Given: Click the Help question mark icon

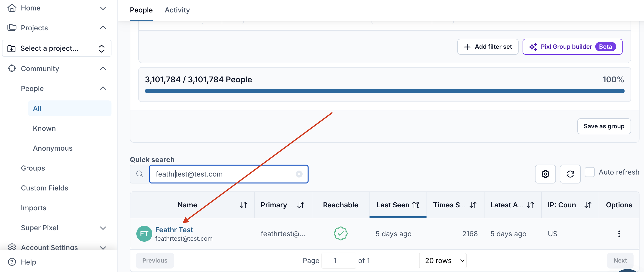Looking at the screenshot, I should pos(12,262).
